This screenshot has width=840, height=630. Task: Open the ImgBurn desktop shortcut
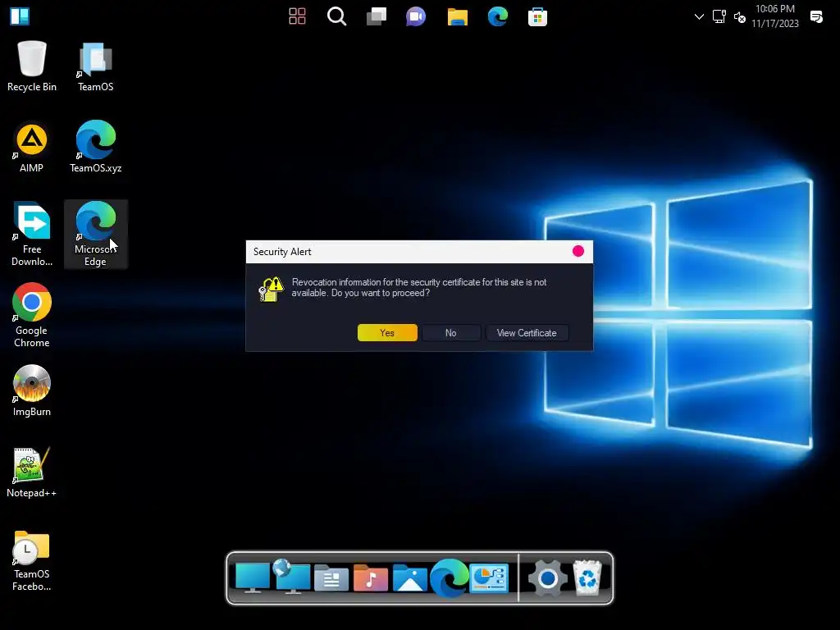point(32,390)
